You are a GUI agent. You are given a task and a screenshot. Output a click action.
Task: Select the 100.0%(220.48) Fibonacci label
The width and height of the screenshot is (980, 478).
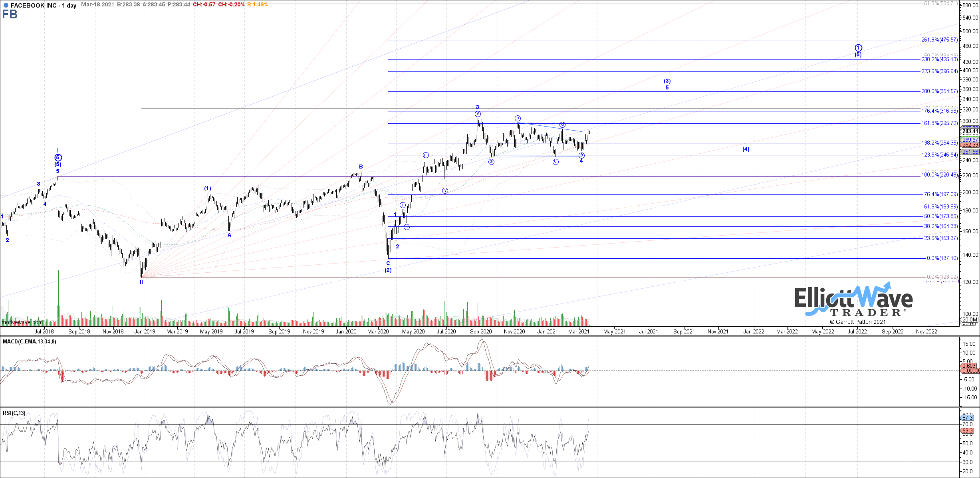click(939, 175)
